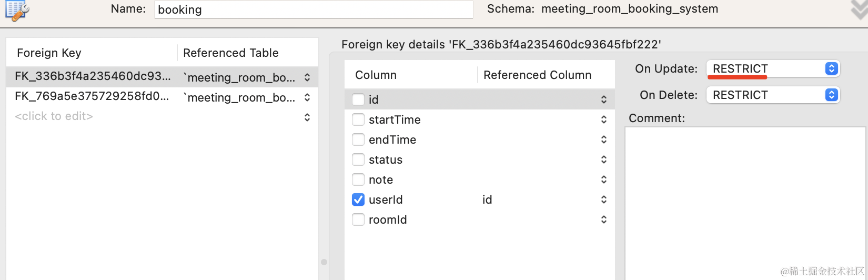
Task: Open referenced column stepper for roomId
Action: coord(604,219)
